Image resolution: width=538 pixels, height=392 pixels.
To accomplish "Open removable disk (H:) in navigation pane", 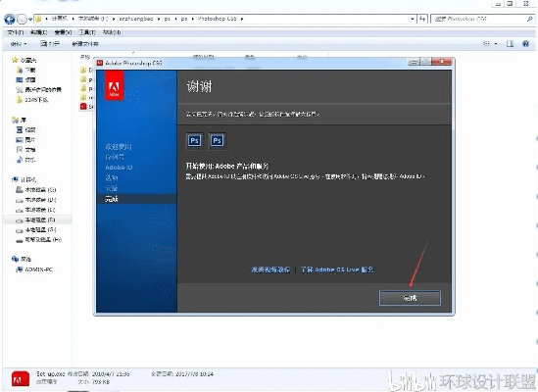I will [x=39, y=239].
